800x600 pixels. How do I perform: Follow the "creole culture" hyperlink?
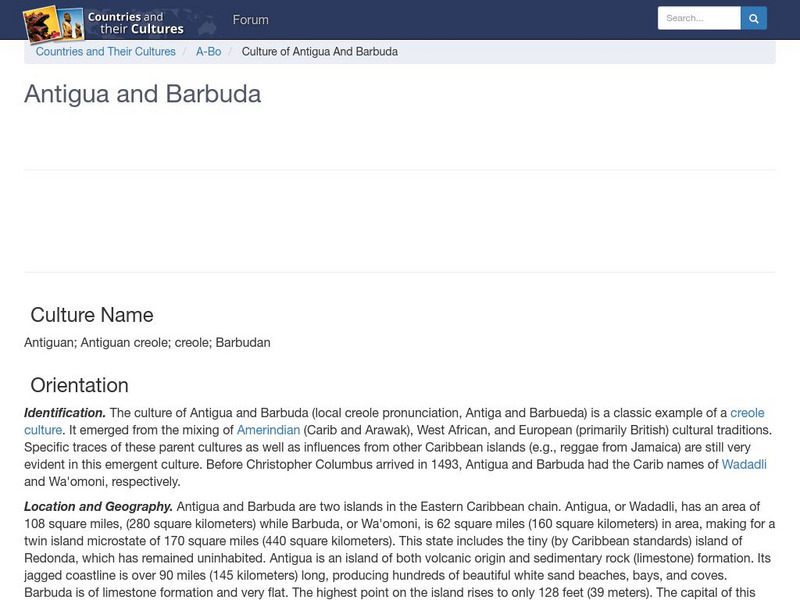[747, 413]
